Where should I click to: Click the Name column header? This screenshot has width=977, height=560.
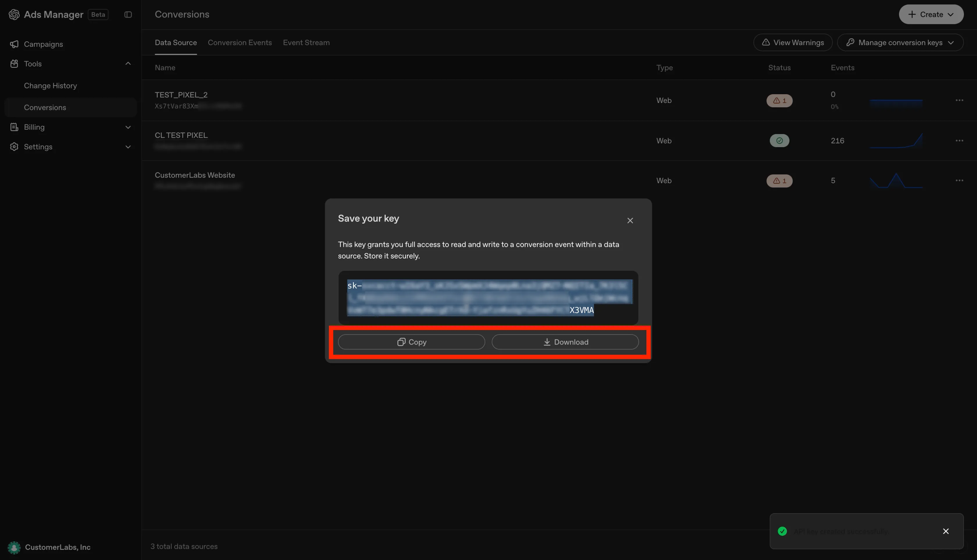[x=165, y=68]
